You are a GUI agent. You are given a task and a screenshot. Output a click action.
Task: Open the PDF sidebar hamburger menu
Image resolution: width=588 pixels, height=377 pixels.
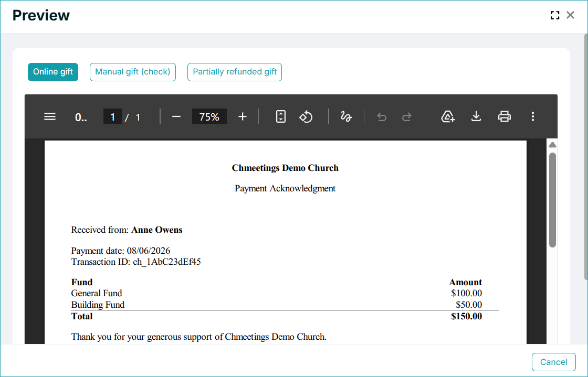(50, 117)
